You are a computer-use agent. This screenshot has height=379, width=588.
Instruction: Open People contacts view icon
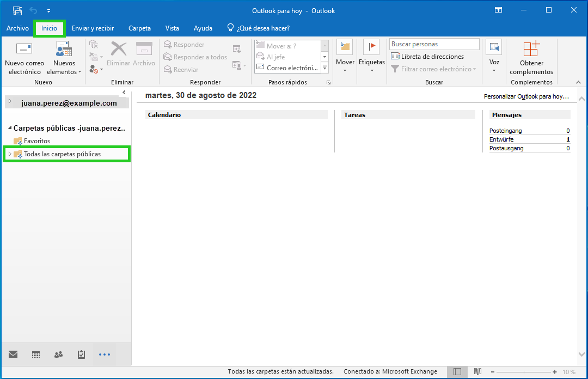click(59, 354)
